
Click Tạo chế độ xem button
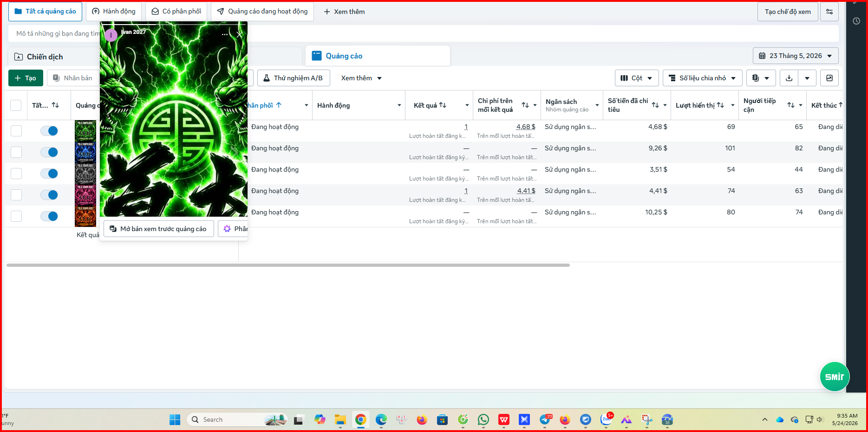(788, 12)
